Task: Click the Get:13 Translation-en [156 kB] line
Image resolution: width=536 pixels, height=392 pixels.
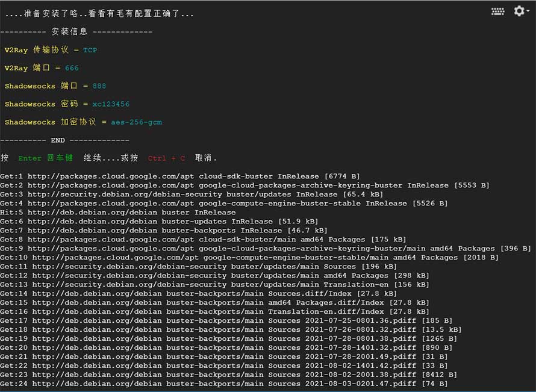Action: pyautogui.click(x=214, y=284)
